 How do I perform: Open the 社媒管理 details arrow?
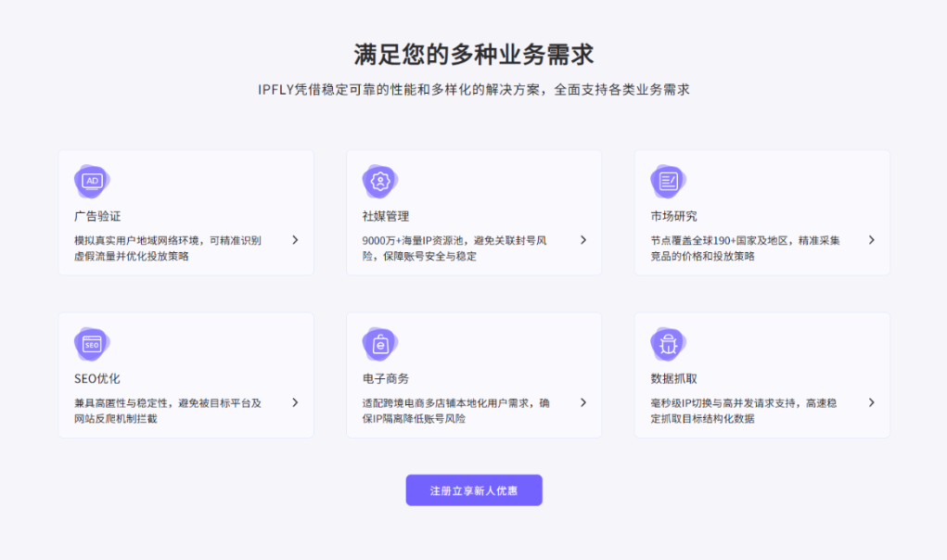click(583, 239)
